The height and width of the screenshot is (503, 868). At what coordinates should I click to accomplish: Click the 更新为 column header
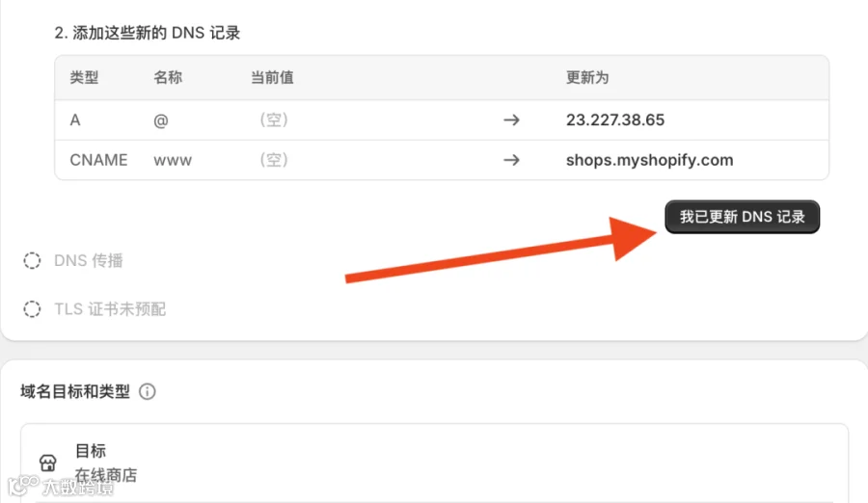pyautogui.click(x=587, y=77)
